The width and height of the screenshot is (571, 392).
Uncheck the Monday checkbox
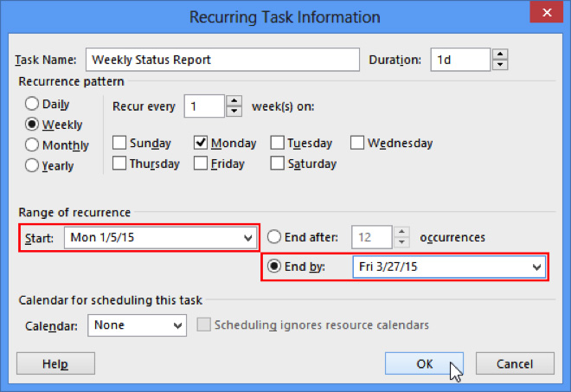click(x=201, y=143)
